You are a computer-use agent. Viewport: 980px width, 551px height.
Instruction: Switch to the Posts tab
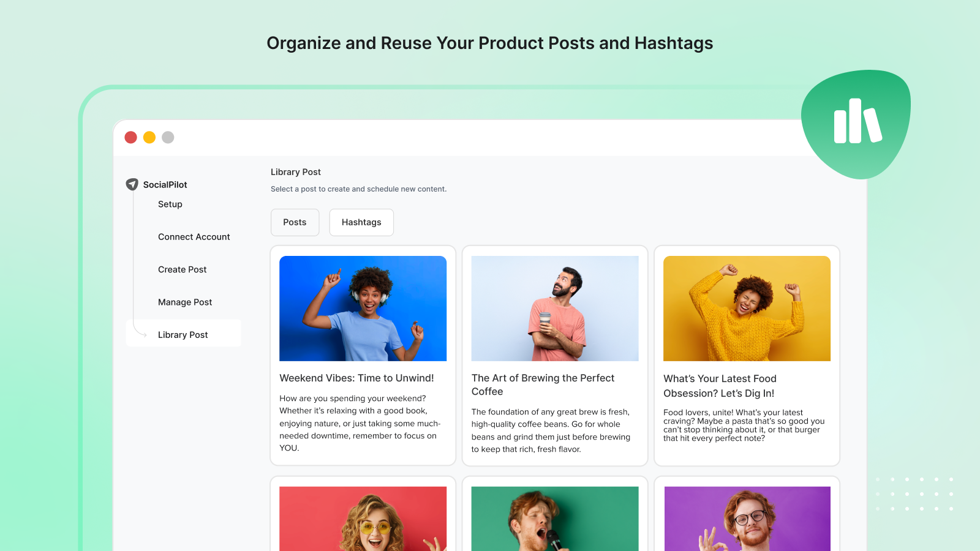[295, 222]
